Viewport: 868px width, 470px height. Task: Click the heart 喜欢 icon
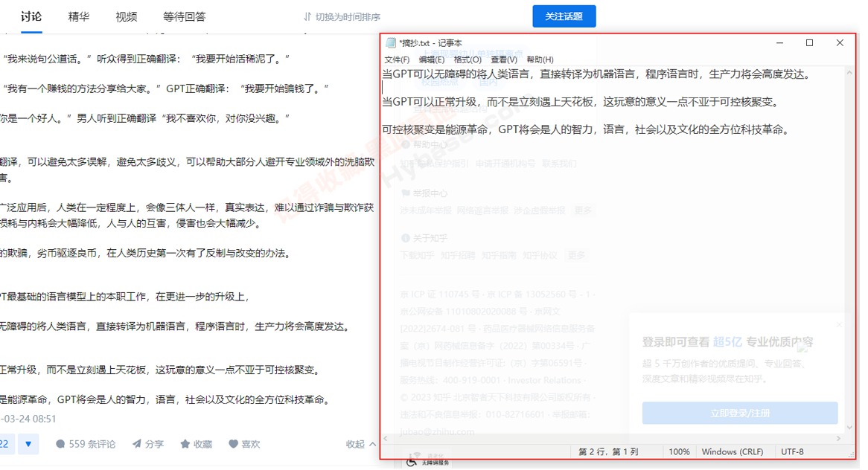click(233, 444)
